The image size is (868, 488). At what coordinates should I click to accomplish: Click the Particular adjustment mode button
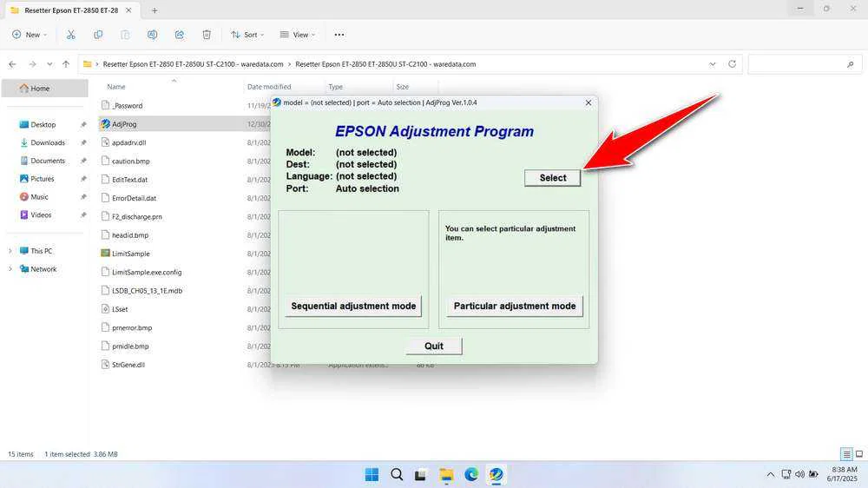[514, 306]
